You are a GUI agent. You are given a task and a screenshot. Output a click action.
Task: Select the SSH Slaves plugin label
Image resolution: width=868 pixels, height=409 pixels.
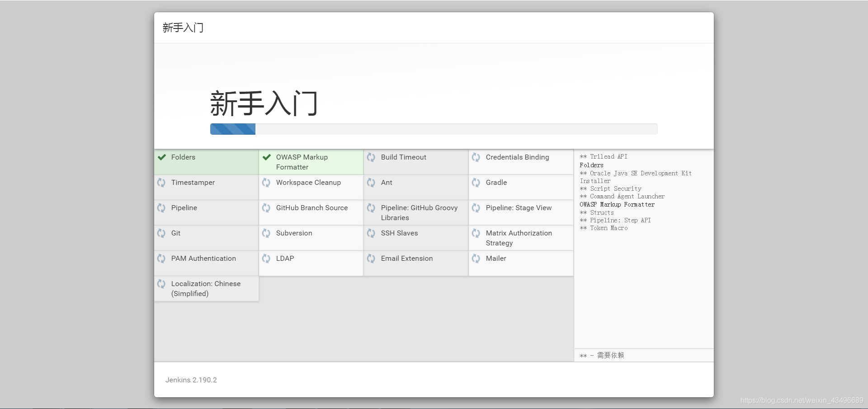400,233
